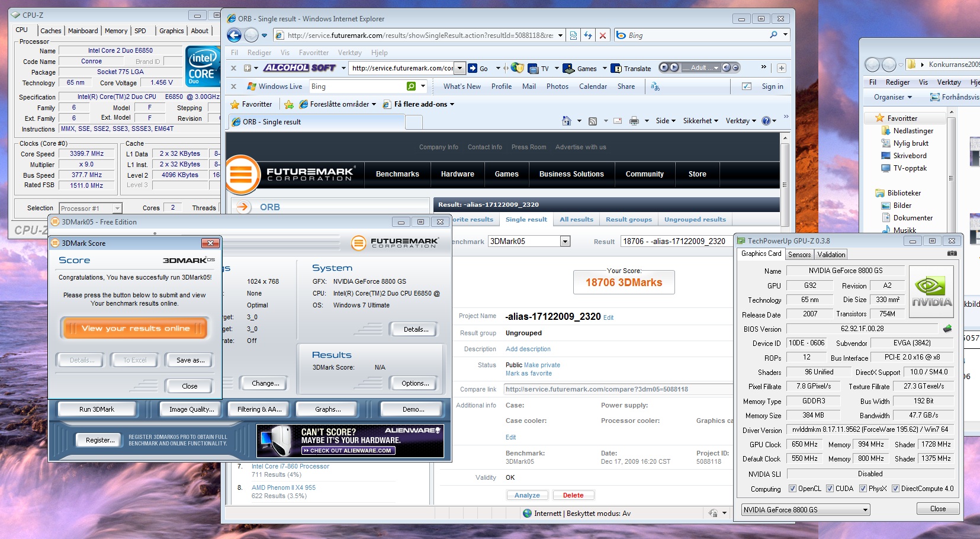Click the red stop loading icon
This screenshot has height=539, width=980.
tap(603, 36)
